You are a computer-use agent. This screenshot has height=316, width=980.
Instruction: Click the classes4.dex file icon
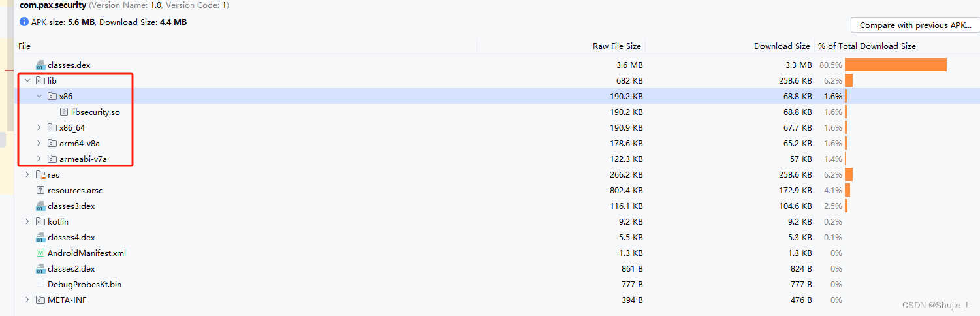point(40,238)
